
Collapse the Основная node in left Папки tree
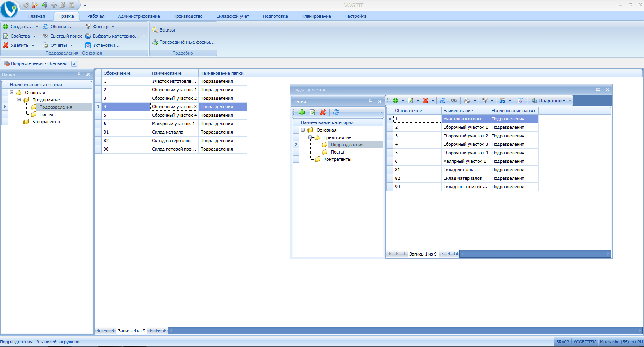click(12, 93)
